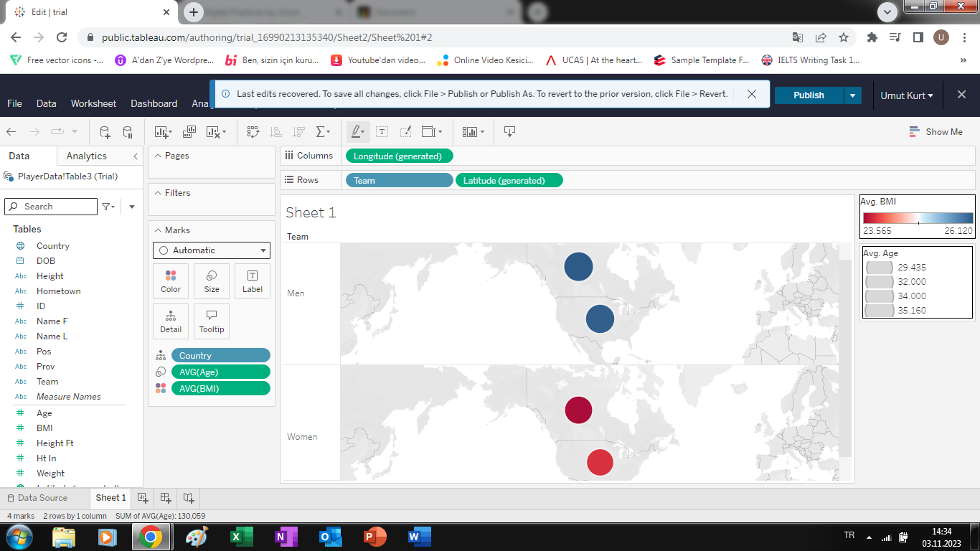
Task: Click the Show Me button
Action: click(x=936, y=132)
